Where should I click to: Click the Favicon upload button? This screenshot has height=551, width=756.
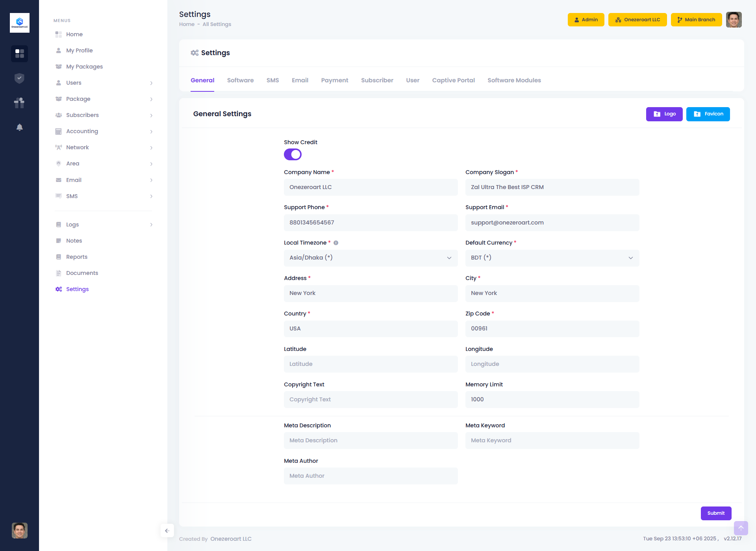pos(708,114)
